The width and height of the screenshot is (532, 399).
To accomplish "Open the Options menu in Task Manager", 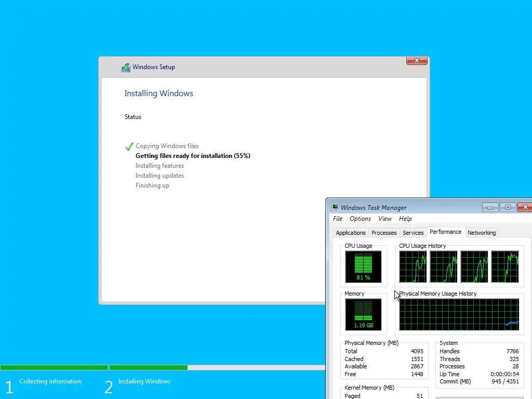I will point(361,219).
